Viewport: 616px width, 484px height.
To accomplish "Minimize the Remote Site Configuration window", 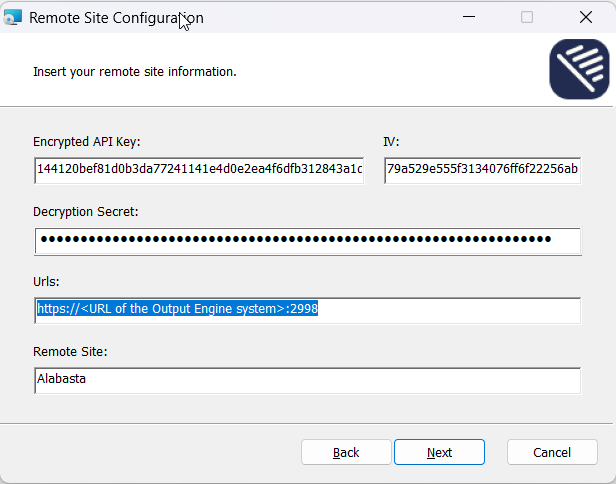I will point(469,17).
